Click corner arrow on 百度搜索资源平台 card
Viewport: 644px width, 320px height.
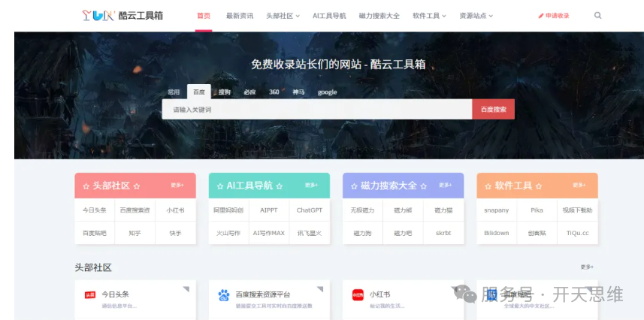320,289
